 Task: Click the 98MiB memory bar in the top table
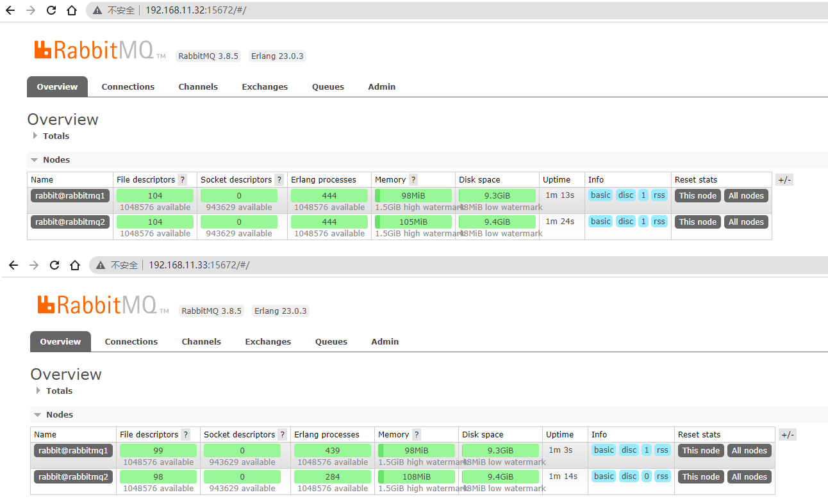tap(413, 196)
